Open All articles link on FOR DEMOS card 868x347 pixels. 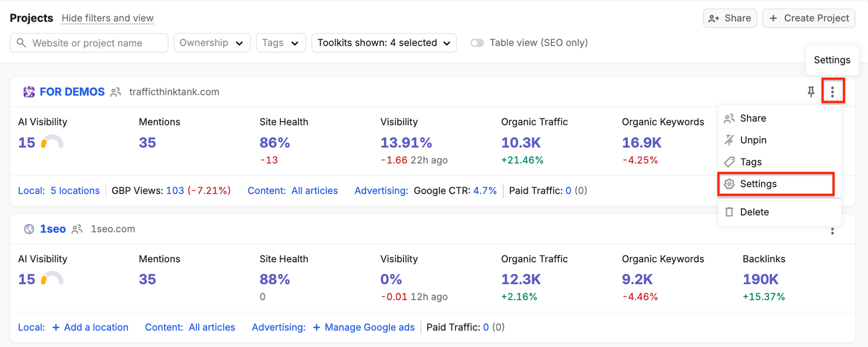coord(315,191)
